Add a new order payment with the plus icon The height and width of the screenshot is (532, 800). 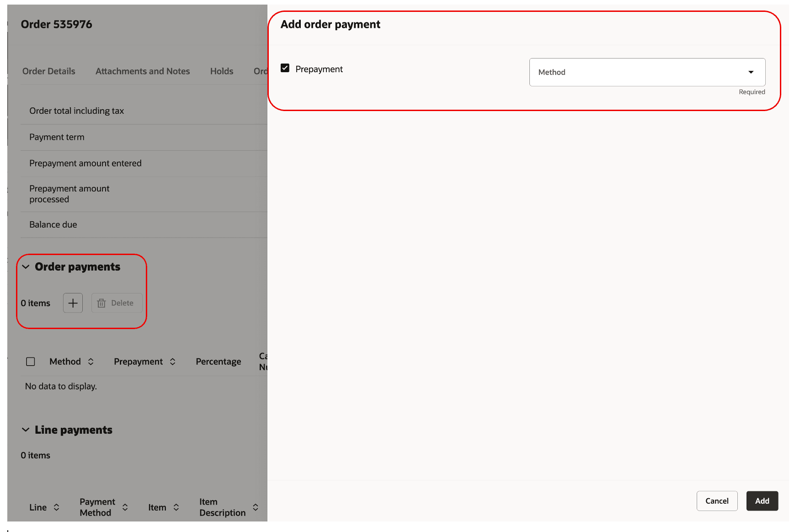point(72,303)
